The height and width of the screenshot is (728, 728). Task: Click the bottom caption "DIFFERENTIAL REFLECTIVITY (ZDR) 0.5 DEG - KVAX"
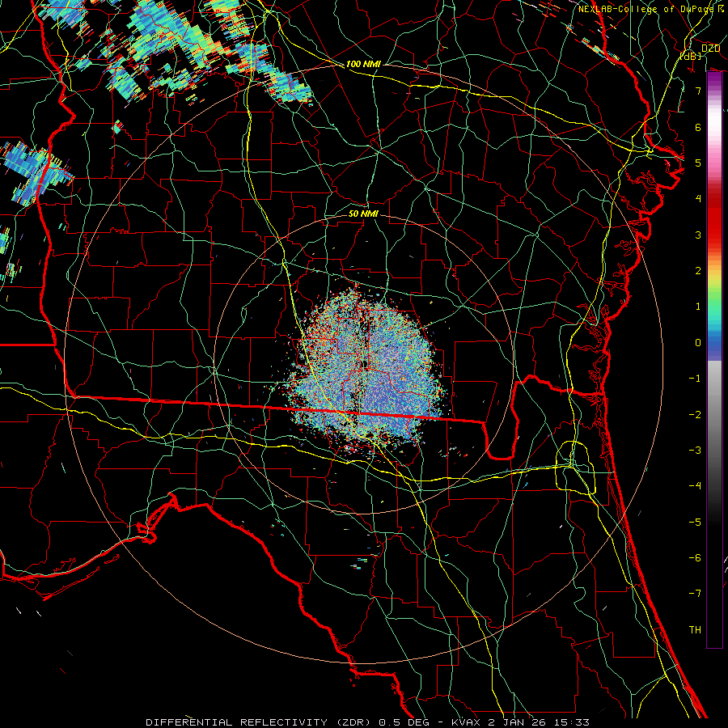pos(312,722)
